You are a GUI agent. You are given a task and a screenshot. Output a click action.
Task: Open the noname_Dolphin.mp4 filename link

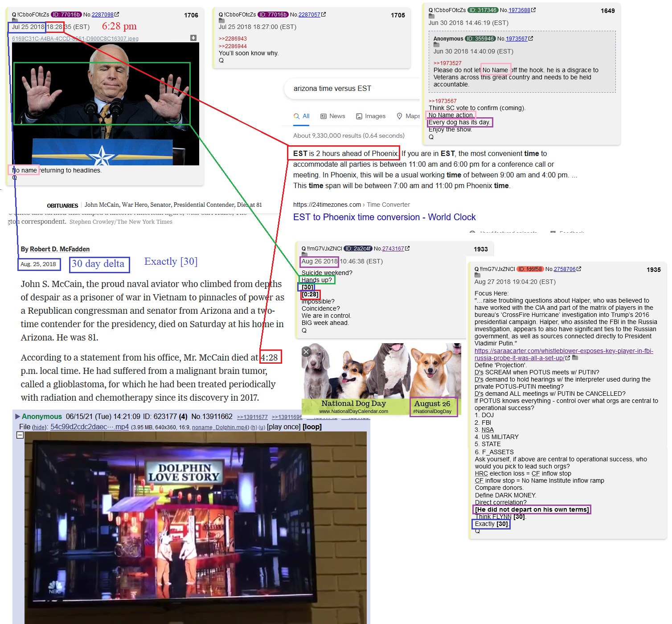pos(220,427)
